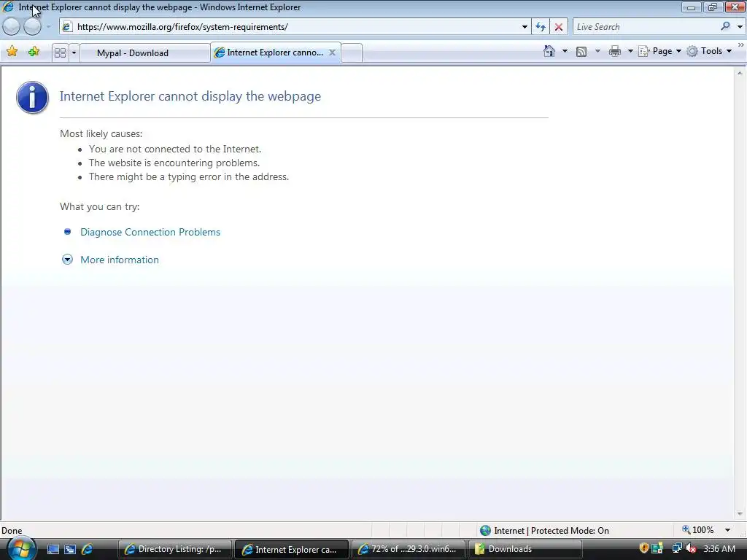
Task: Click Switch between windows in Quick Launch
Action: 70,550
